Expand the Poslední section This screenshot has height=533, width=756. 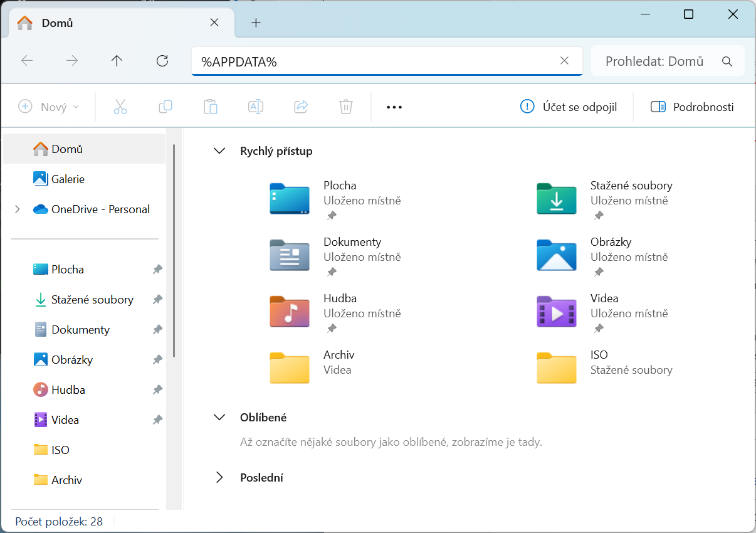click(x=219, y=478)
